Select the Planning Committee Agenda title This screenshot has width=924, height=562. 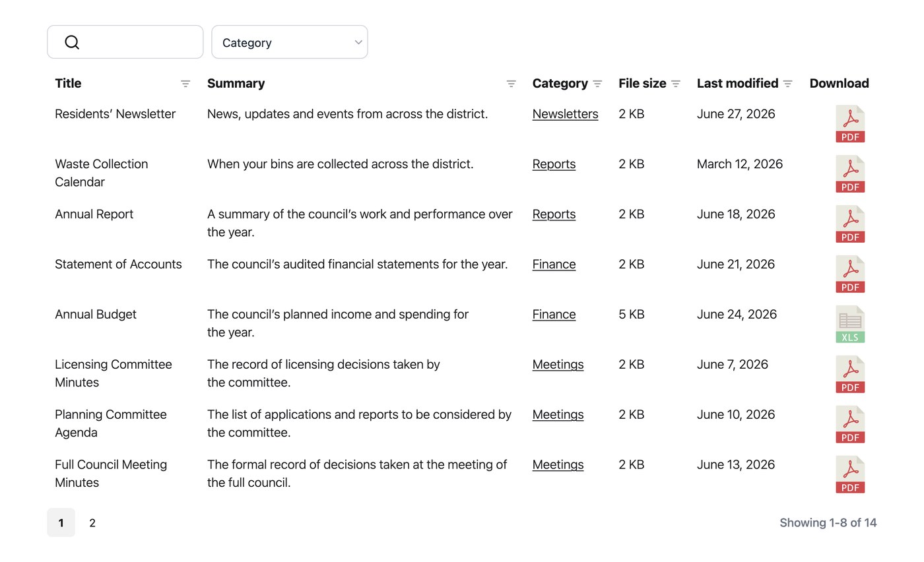(110, 423)
